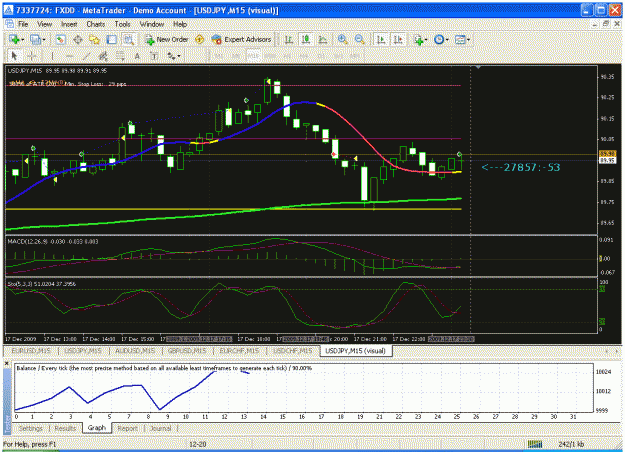Expand the Profiles dropdown arrow
Screen dimensions: 625x452
43,39
